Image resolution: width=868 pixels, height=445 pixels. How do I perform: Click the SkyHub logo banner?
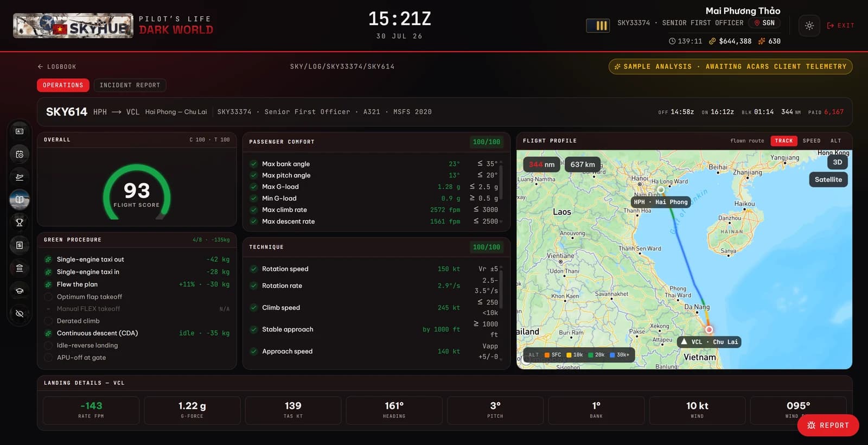(73, 26)
